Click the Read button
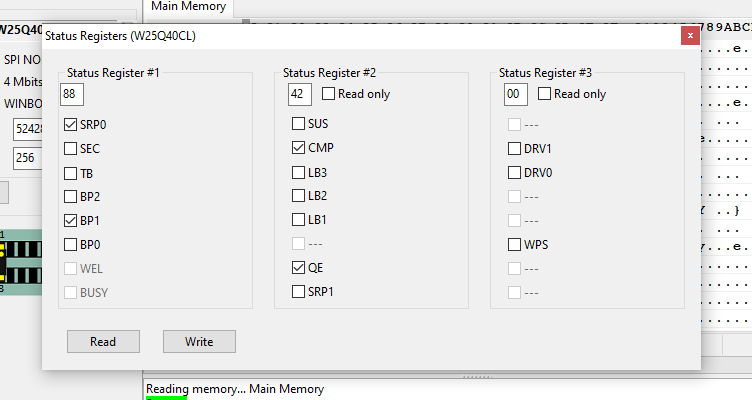752x400 pixels. 103,342
